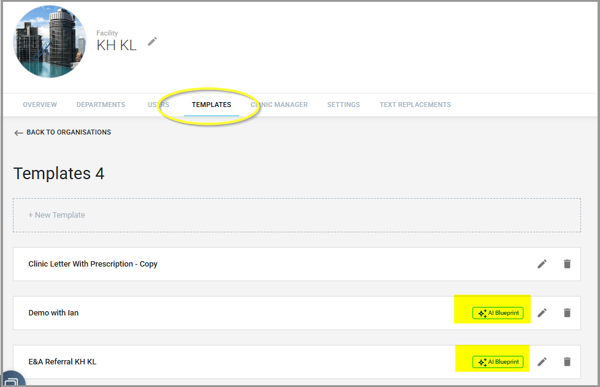Image resolution: width=600 pixels, height=387 pixels.
Task: Select 'E&A Referral KH KL' template name
Action: point(62,362)
